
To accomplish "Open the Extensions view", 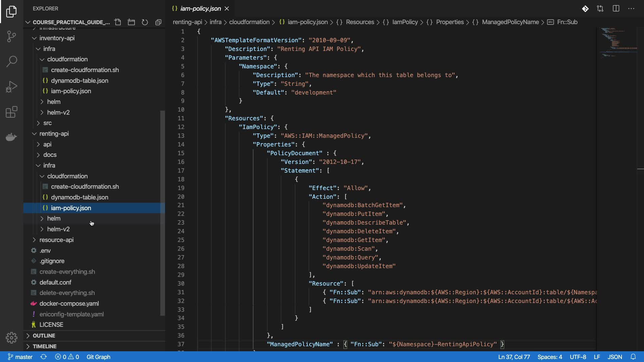I will click(11, 112).
